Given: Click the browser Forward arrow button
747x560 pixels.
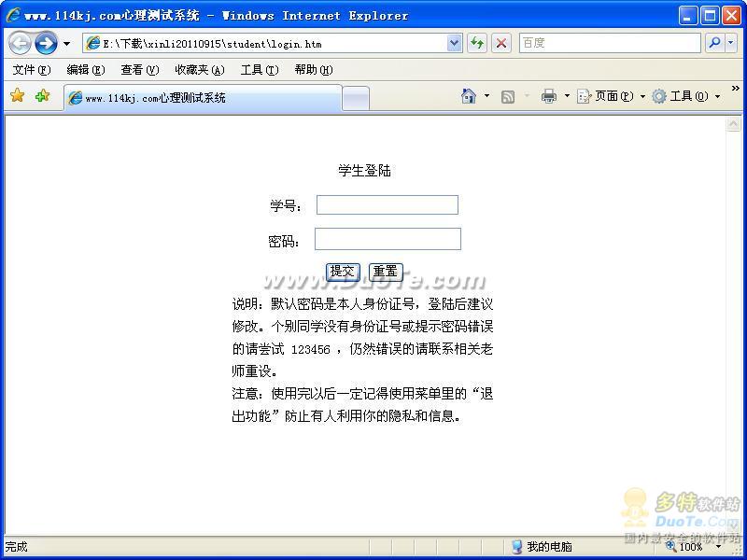Looking at the screenshot, I should coord(46,44).
